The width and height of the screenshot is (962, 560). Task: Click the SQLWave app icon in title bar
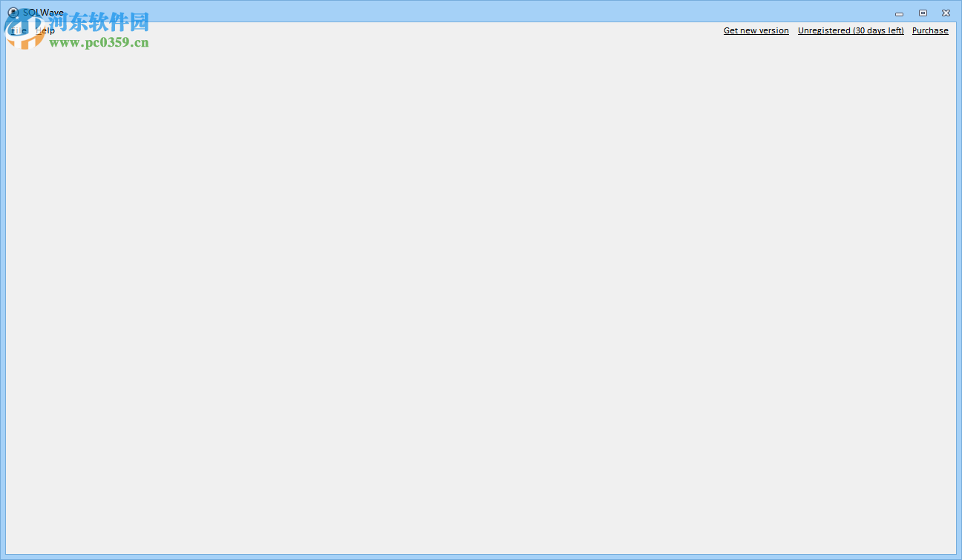click(x=13, y=13)
